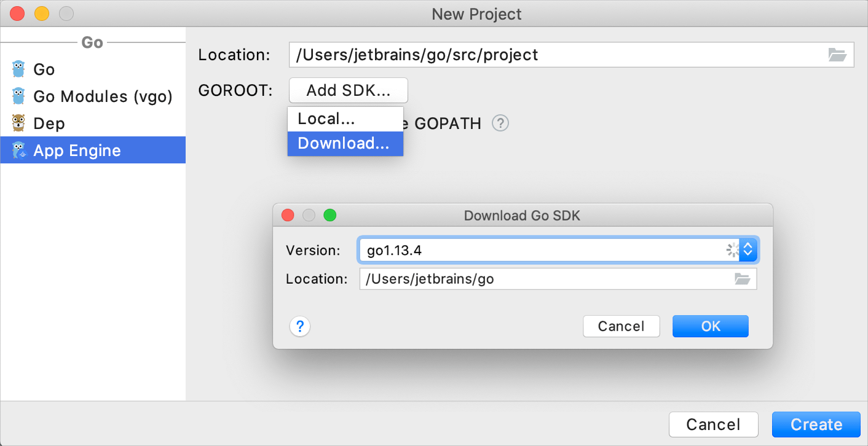Viewport: 868px width, 446px height.
Task: Click the App Engine gopher icon
Action: coord(19,151)
